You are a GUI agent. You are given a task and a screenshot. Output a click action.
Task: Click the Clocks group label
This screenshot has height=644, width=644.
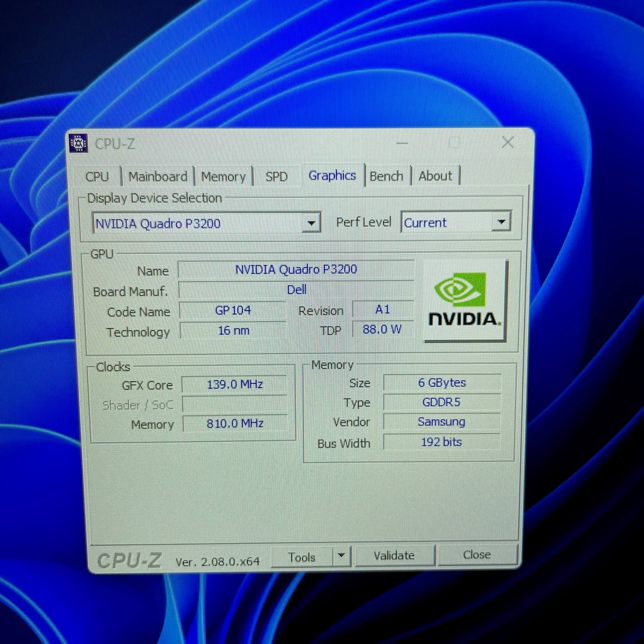(113, 367)
